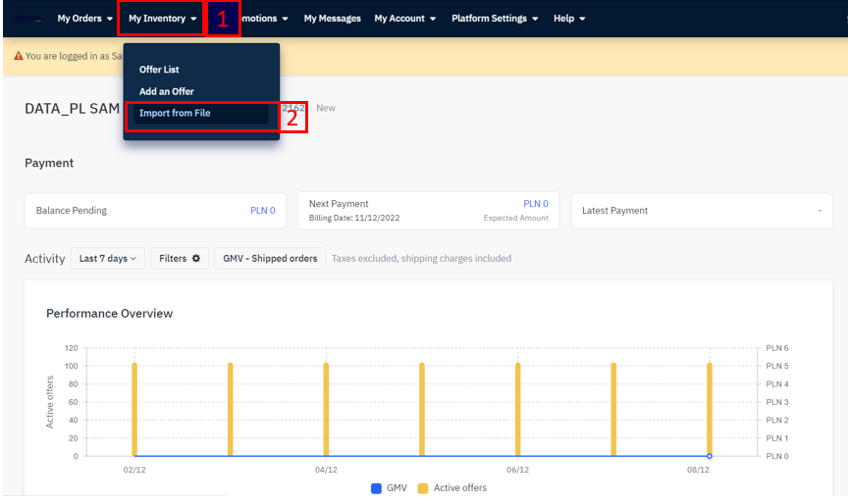Click the 02/12 active offers bar
848x504 pixels.
coord(134,410)
